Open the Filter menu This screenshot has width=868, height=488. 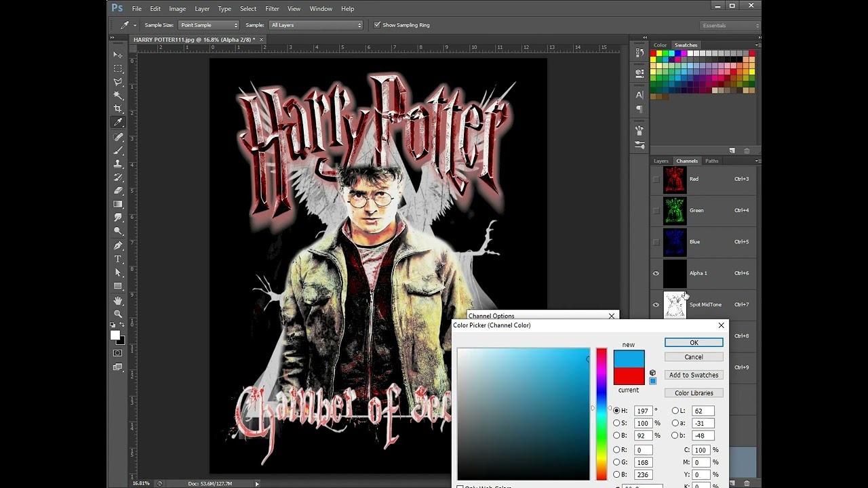[272, 9]
